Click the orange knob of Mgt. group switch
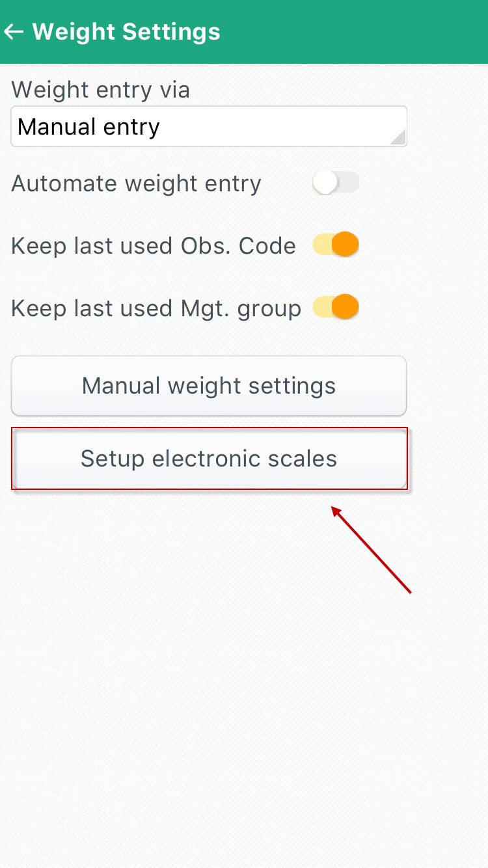The image size is (488, 868). pyautogui.click(x=346, y=307)
